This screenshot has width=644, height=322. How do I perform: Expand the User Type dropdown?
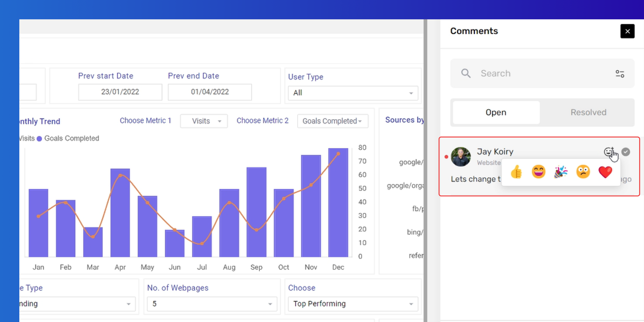353,93
